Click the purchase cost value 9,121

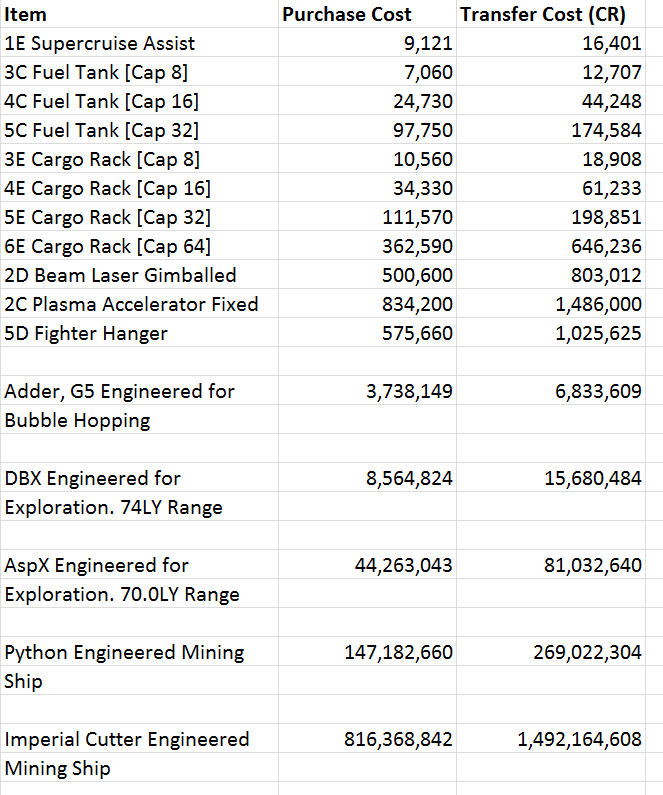point(428,43)
